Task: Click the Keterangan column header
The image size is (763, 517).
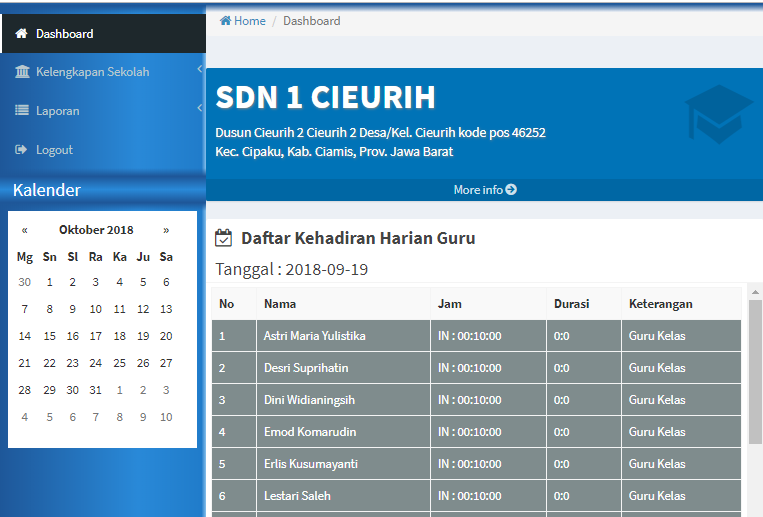Action: coord(681,304)
